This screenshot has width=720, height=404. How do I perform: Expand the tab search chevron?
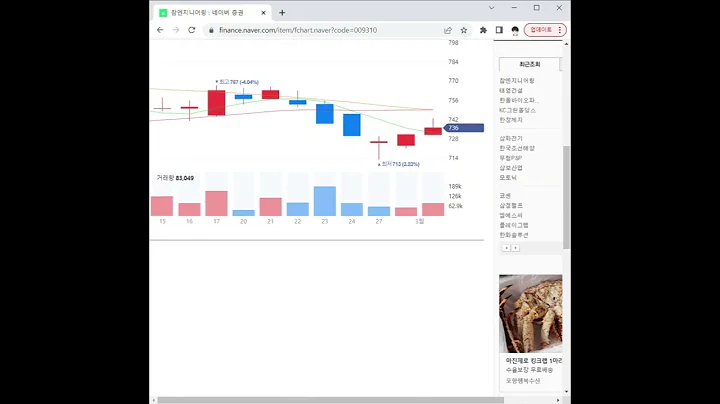(x=491, y=8)
